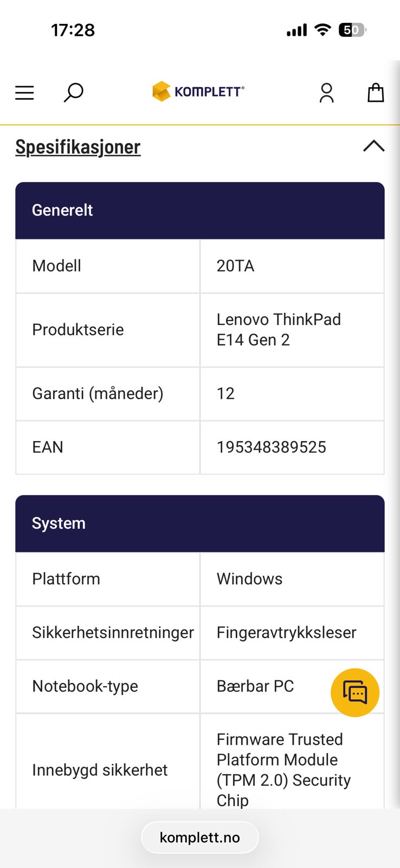Viewport: 400px width, 868px height.
Task: Tap the Windows platform value
Action: (x=250, y=579)
